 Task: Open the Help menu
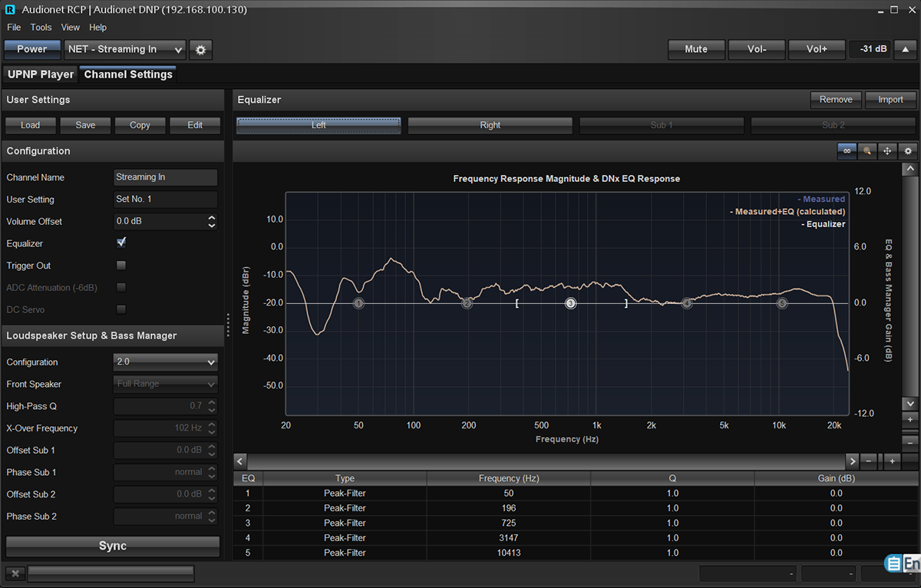[x=98, y=28]
